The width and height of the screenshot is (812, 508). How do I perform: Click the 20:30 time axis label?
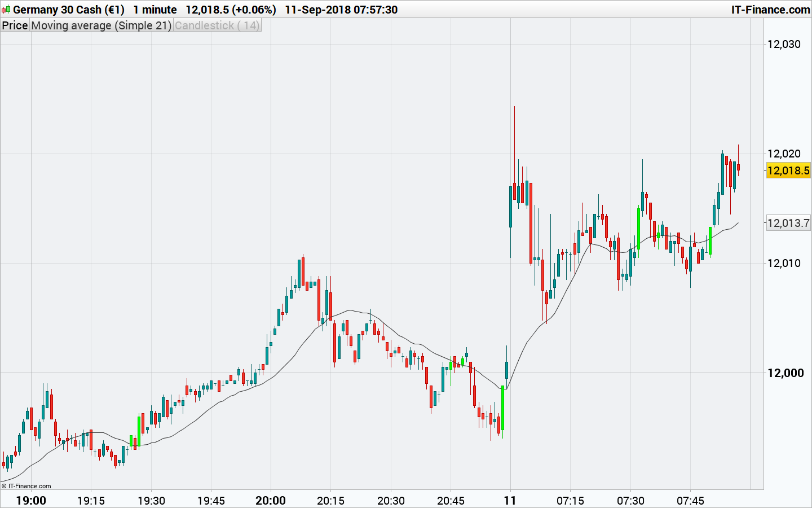(x=391, y=501)
